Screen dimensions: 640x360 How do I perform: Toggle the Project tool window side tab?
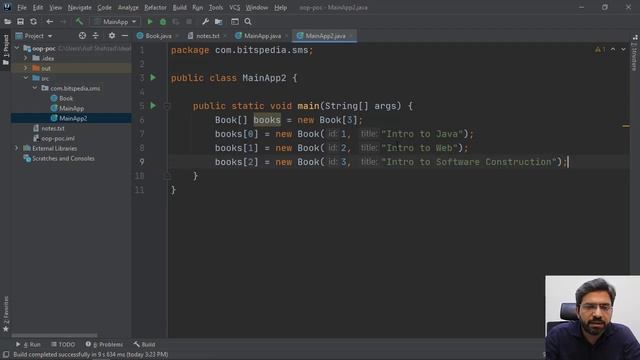click(5, 50)
